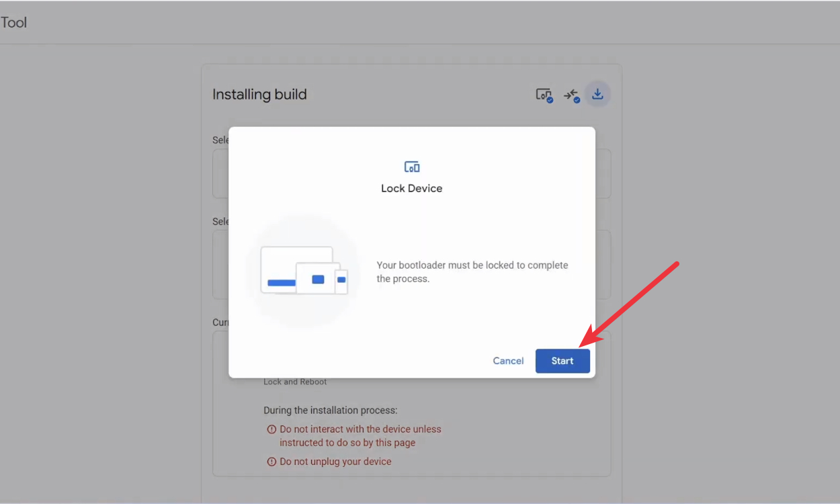Click the partially hidden 'Curr' section label
The width and height of the screenshot is (840, 504).
pyautogui.click(x=221, y=323)
